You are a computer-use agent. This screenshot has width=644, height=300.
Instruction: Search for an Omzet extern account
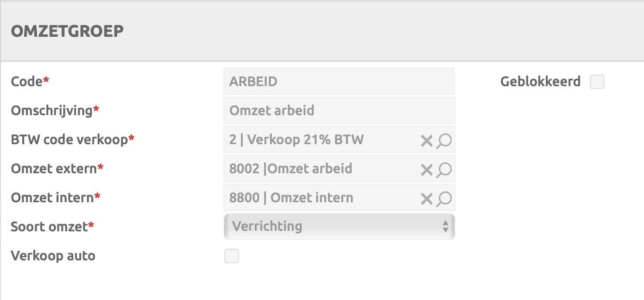444,170
